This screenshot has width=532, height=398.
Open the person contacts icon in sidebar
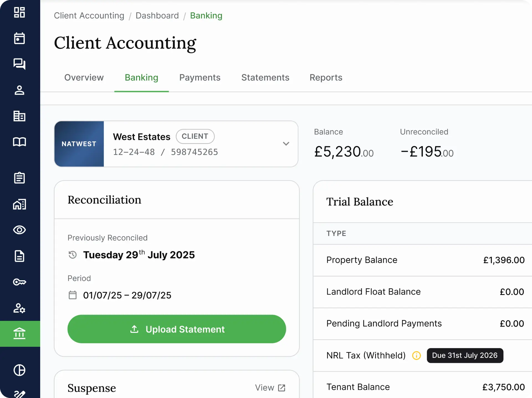[x=19, y=90]
